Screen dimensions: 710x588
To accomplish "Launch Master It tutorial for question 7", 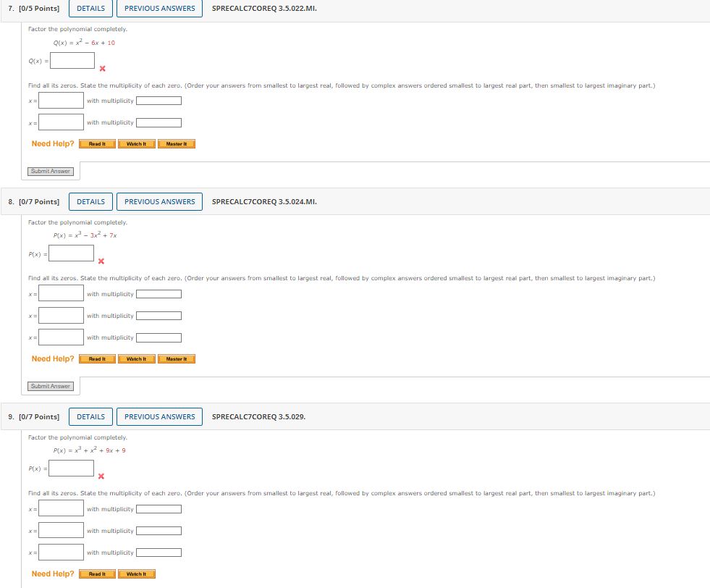I will click(x=176, y=143).
